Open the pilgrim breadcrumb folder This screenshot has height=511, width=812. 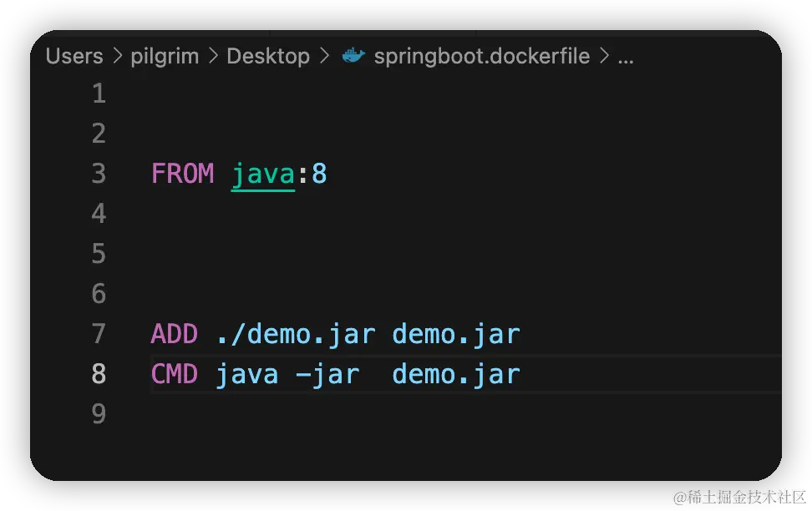coord(165,57)
